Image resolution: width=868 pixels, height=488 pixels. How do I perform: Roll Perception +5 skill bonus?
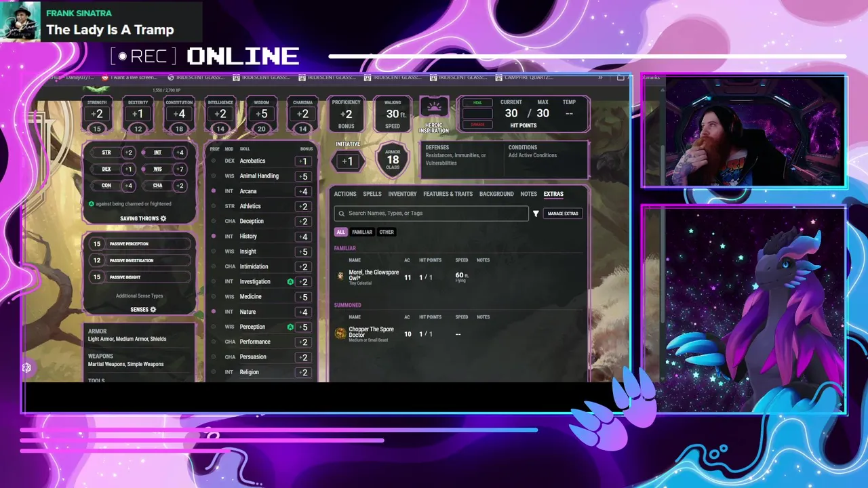[x=304, y=327]
